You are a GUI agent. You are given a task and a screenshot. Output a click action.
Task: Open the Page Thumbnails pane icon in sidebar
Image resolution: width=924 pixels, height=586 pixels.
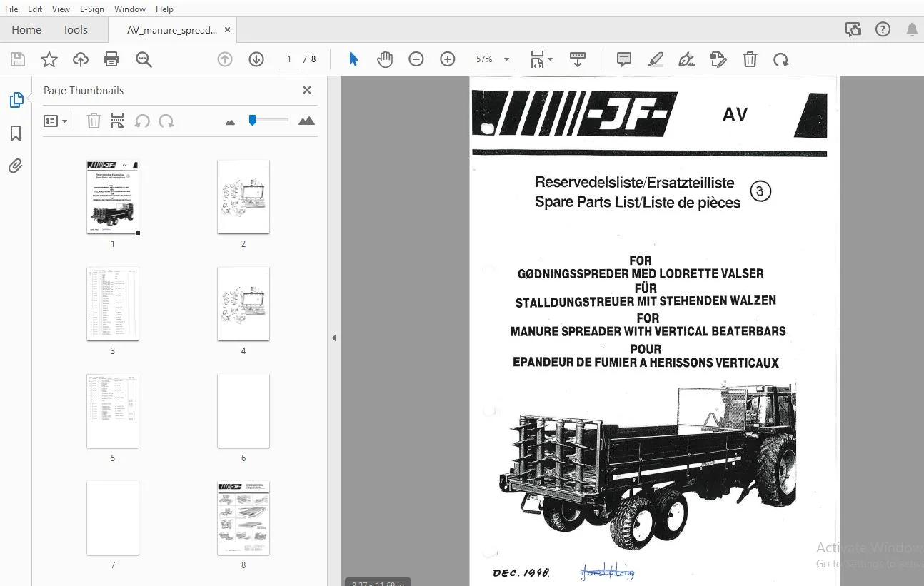(16, 101)
